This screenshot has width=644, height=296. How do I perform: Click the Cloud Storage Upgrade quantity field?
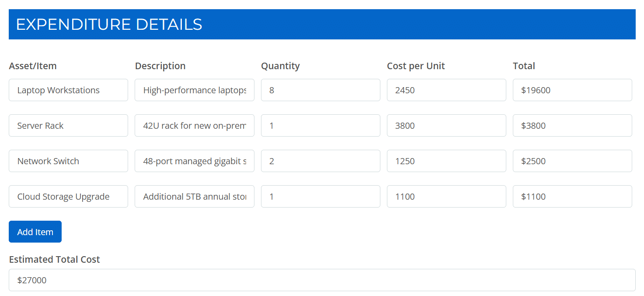320,196
